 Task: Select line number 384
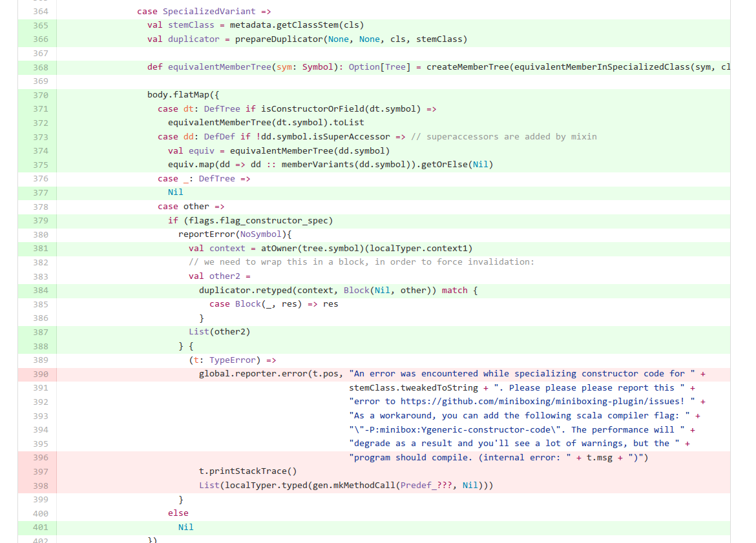[x=41, y=291]
